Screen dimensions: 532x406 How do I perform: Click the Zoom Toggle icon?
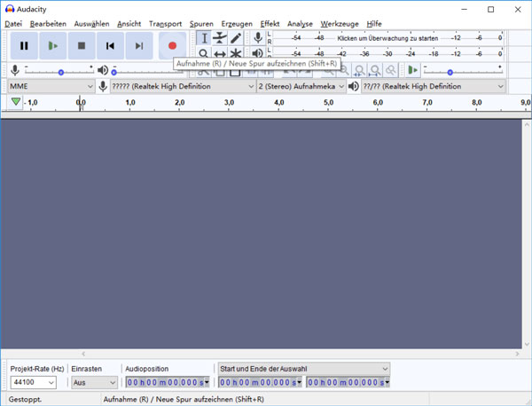pos(390,71)
